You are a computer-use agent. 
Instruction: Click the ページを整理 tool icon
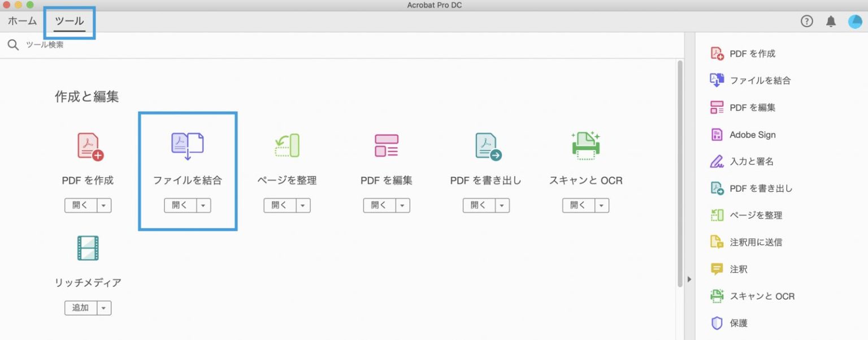click(287, 147)
